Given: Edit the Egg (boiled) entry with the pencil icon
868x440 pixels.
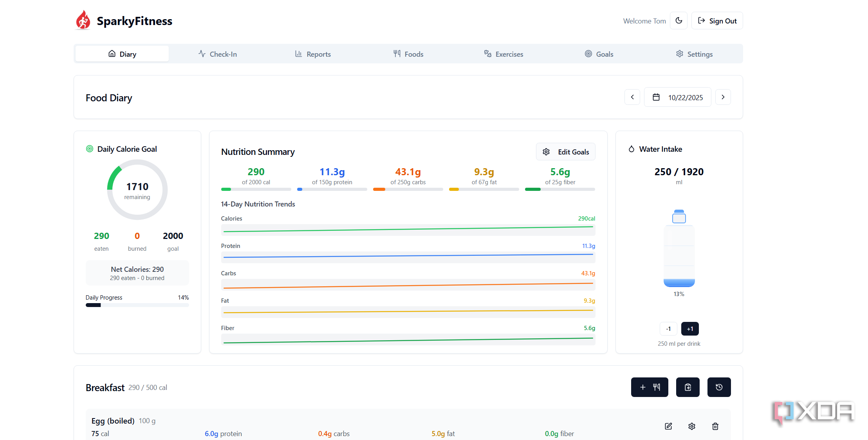Looking at the screenshot, I should point(668,426).
